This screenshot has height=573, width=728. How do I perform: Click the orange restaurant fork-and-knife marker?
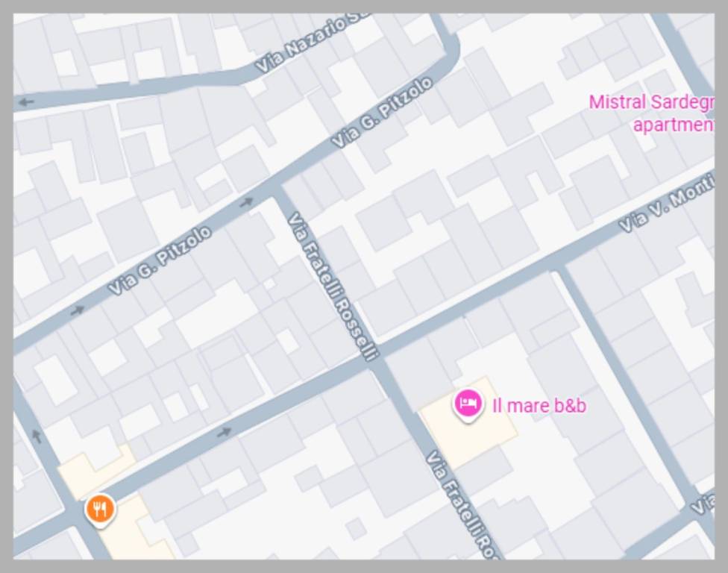[x=100, y=510]
